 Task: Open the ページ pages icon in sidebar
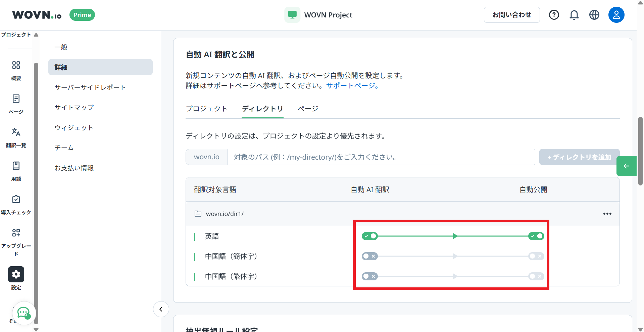16,99
